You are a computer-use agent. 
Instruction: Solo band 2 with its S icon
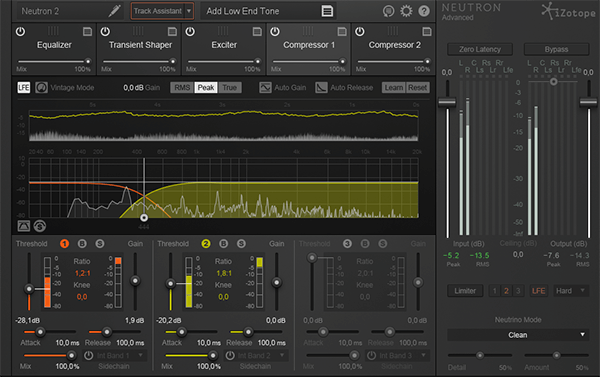pos(241,244)
